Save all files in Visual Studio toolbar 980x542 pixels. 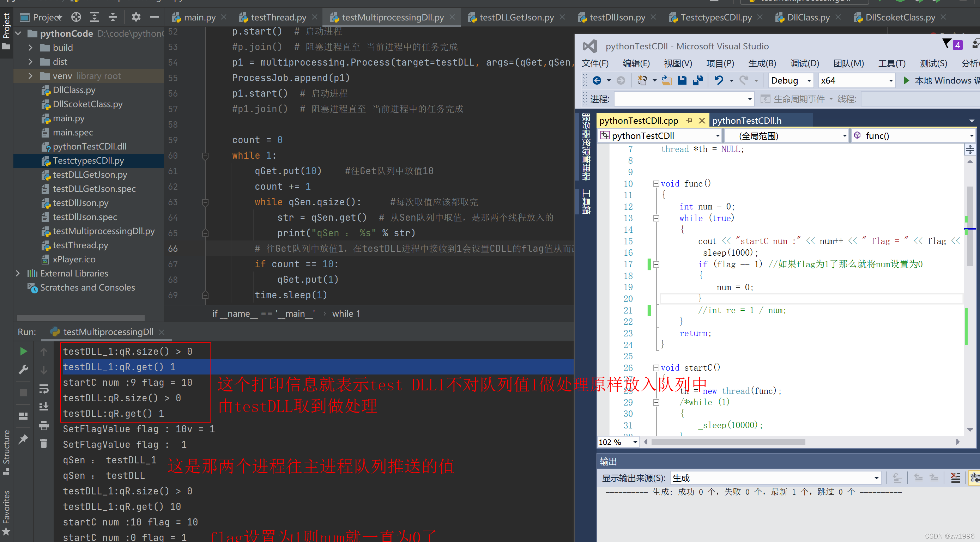698,80
